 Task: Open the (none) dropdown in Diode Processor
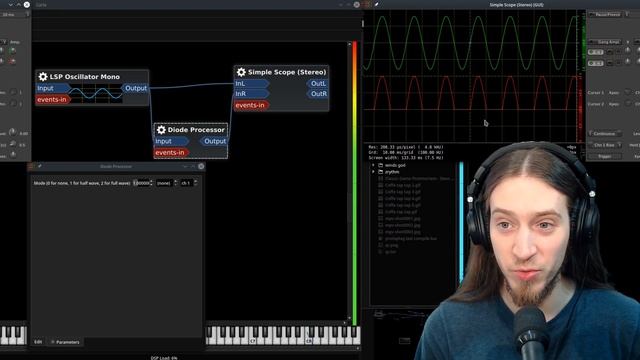[x=166, y=183]
